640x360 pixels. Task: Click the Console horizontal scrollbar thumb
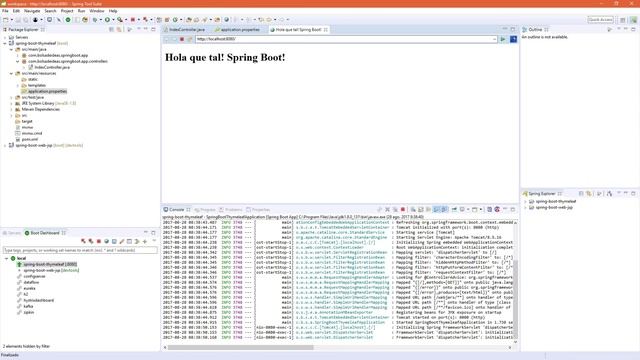coord(240,348)
